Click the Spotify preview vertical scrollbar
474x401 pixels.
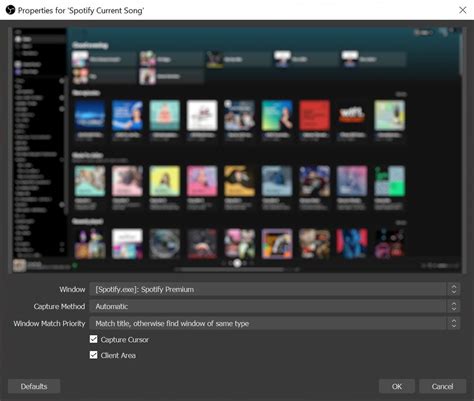coord(461,55)
